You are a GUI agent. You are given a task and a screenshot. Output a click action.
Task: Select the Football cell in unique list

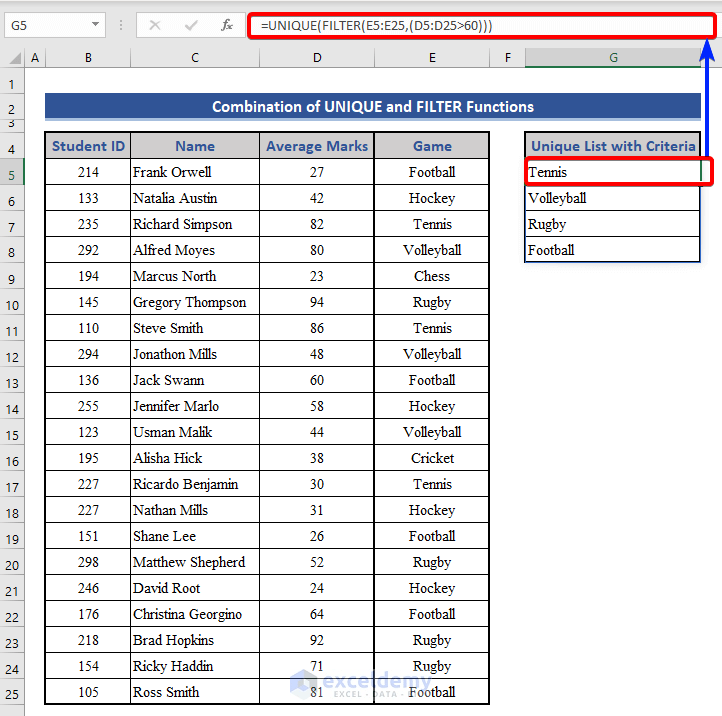[613, 250]
